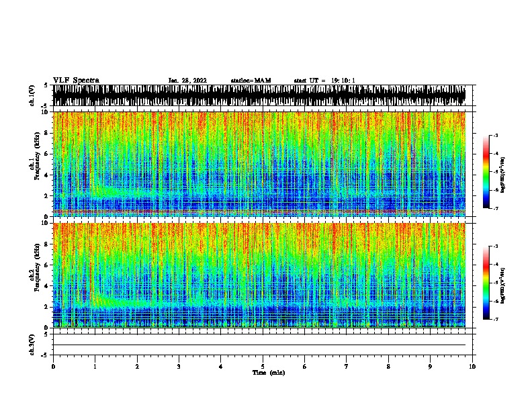Click the "ch.3(V)" axis label
This screenshot has height=411, width=532.
pos(32,345)
